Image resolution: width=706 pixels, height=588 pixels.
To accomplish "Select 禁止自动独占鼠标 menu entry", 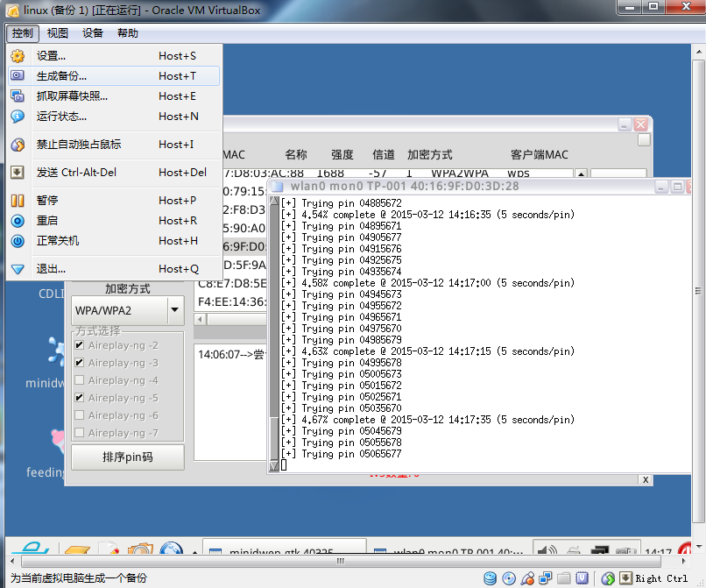I will (114, 145).
